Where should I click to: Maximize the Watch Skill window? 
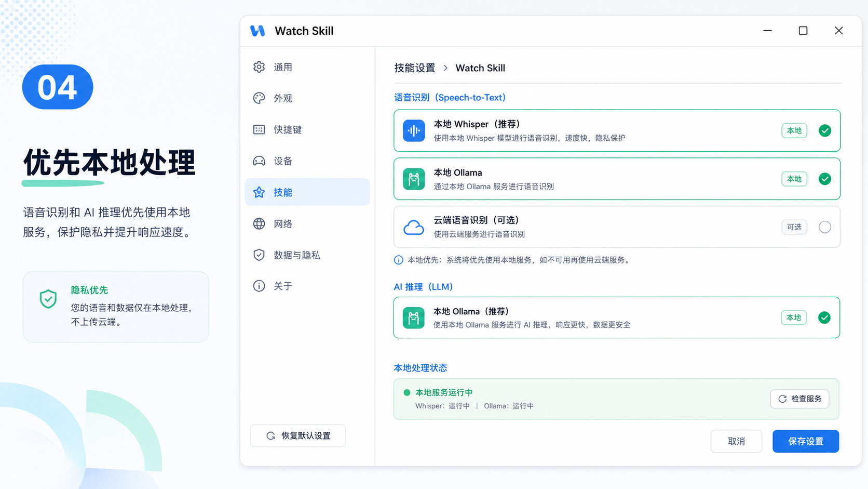coord(803,31)
